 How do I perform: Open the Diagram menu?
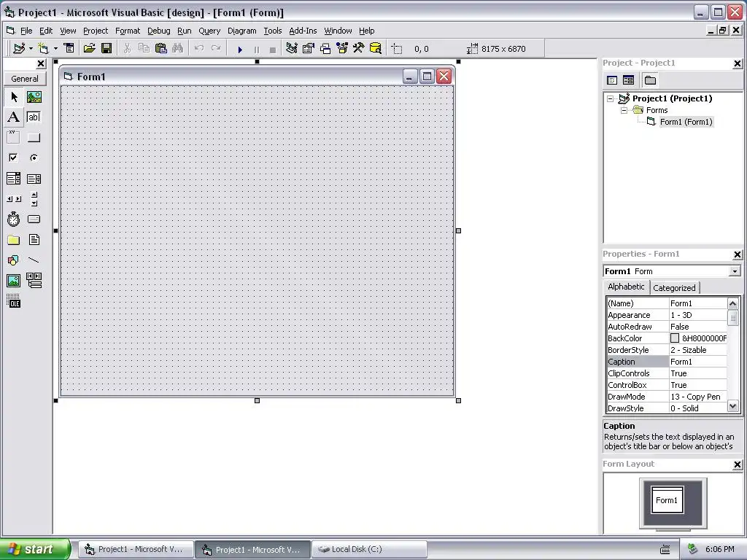pos(242,31)
